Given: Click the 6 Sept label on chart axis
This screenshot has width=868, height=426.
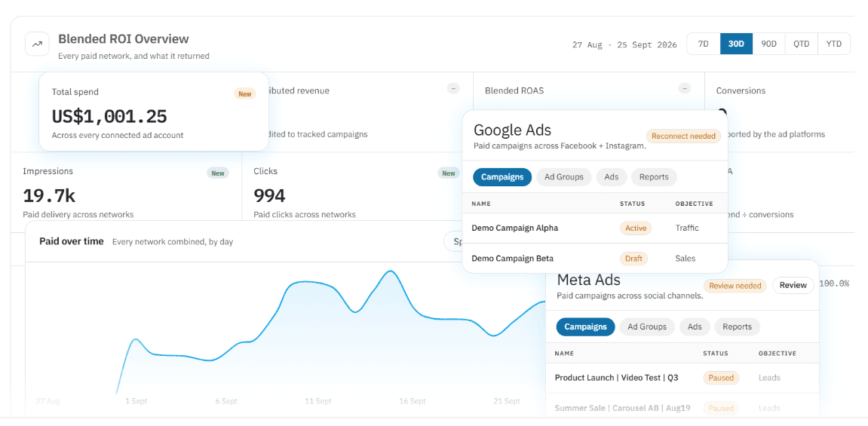Looking at the screenshot, I should point(225,401).
